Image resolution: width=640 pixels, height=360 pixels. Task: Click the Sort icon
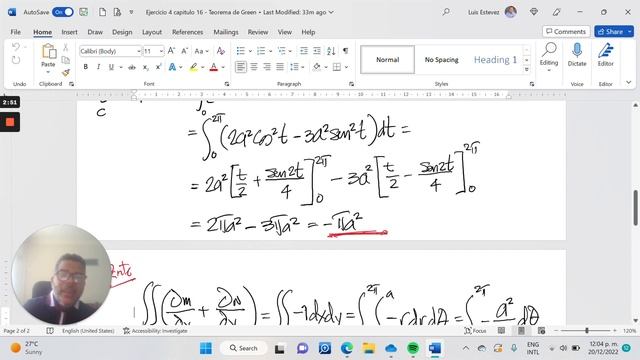[x=331, y=51]
